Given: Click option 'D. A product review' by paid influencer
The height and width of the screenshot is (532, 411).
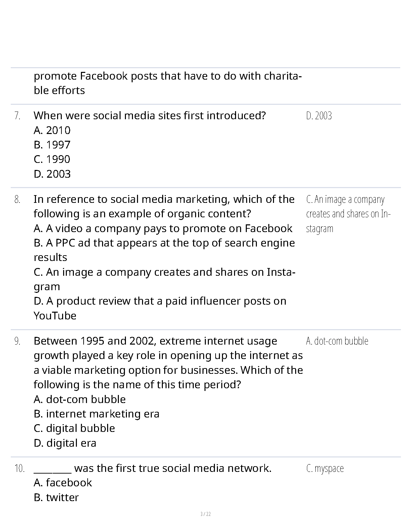Looking at the screenshot, I should pos(160,301).
